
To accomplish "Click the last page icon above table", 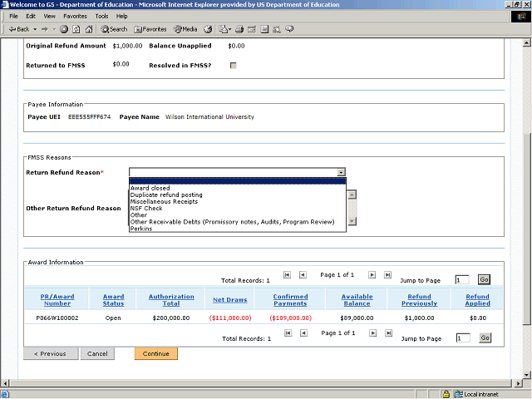I will point(387,273).
